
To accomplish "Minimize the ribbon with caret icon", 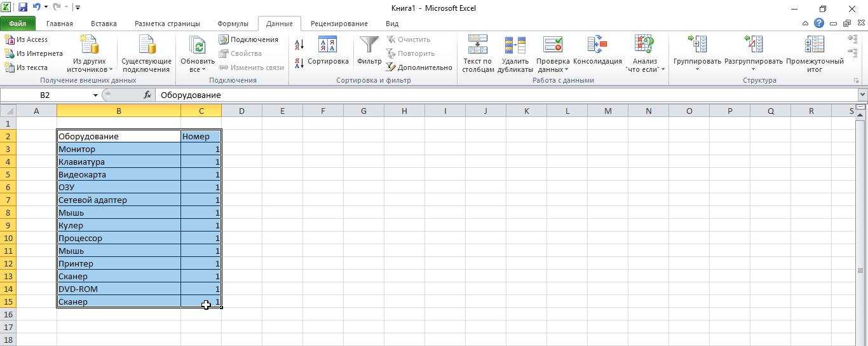I will [x=806, y=24].
